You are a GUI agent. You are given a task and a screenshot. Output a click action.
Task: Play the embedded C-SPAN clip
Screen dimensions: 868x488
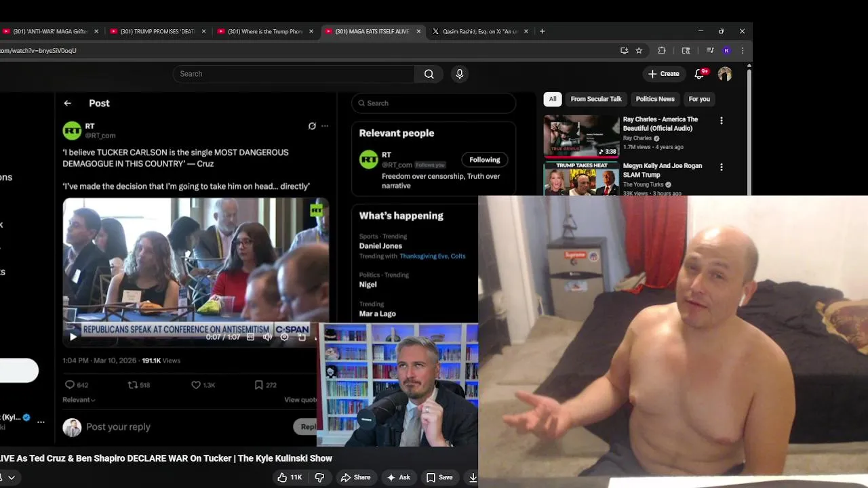click(x=73, y=337)
